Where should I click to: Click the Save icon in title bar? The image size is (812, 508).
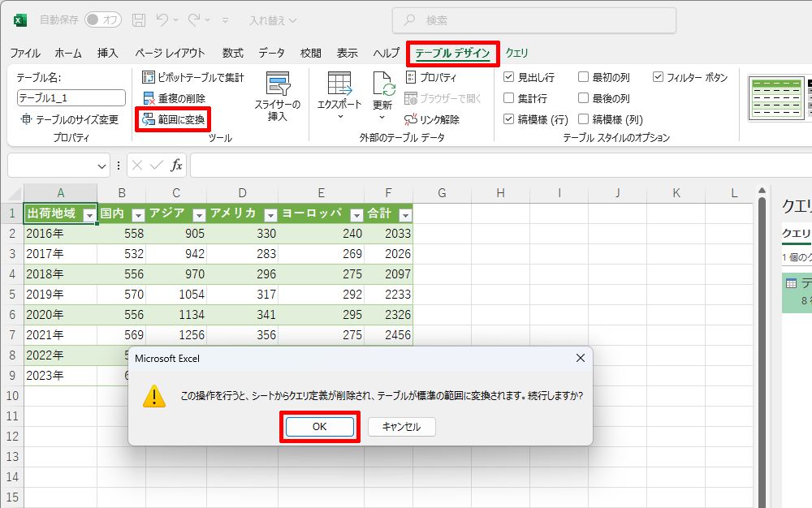(x=139, y=19)
